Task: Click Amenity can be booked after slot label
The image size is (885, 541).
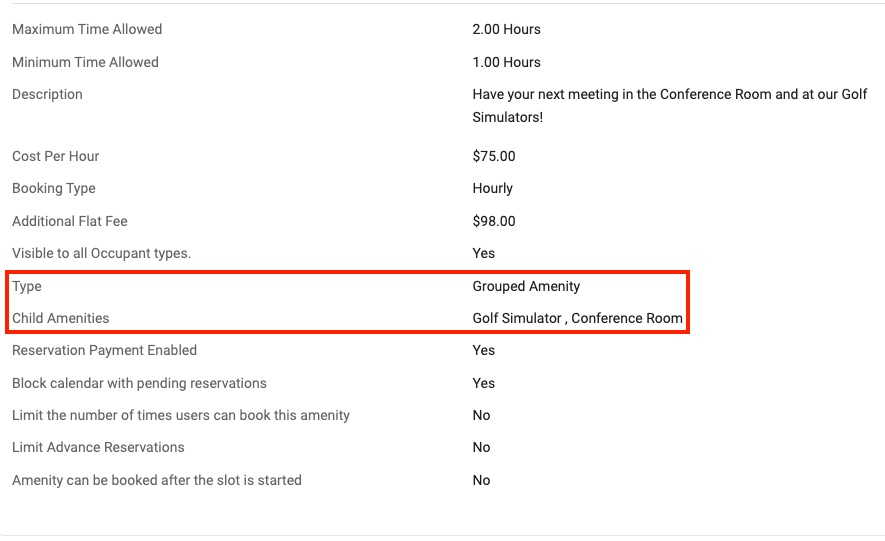Action: [x=157, y=480]
